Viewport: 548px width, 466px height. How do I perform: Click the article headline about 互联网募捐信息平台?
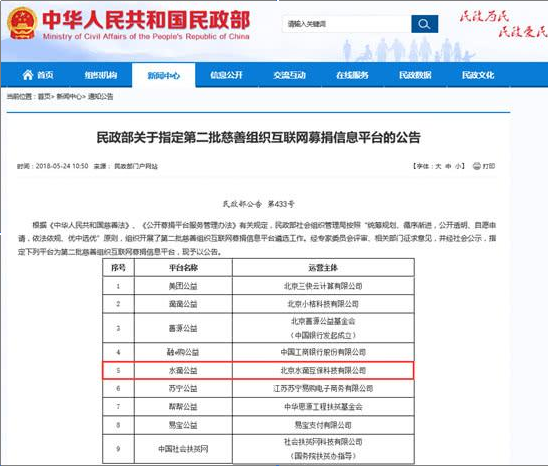click(x=259, y=137)
